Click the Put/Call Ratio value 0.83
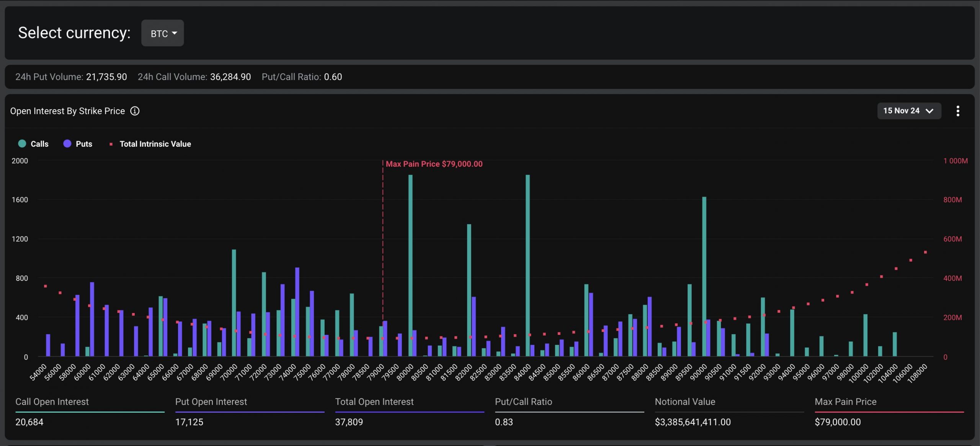This screenshot has width=980, height=446. [504, 422]
